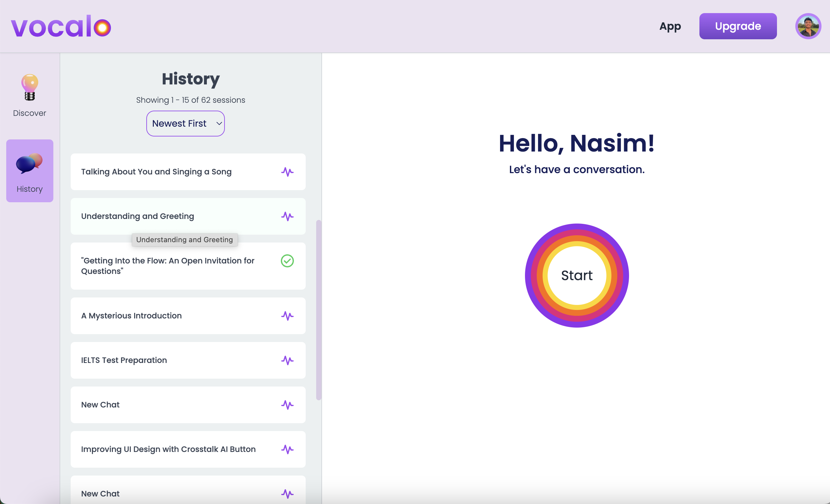Screen dimensions: 830x504
Task: Click the chevron arrow in sort dropdown
Action: pyautogui.click(x=219, y=124)
